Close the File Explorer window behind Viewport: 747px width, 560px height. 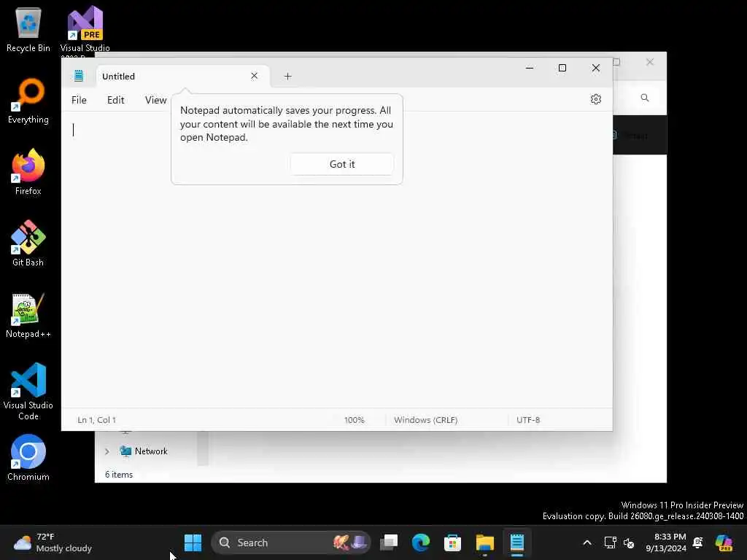[x=650, y=62]
